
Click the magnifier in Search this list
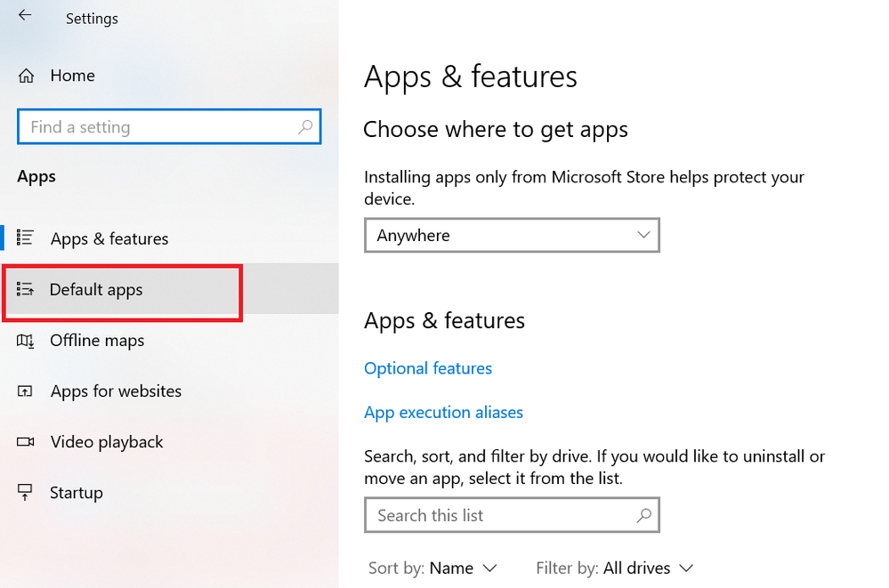pos(643,515)
